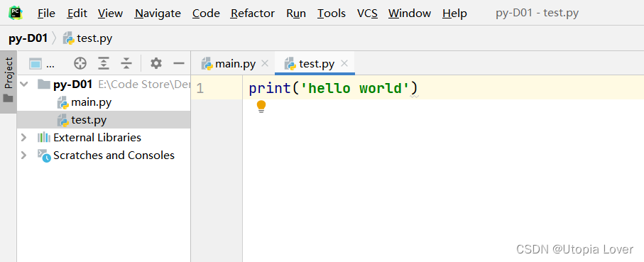644x262 pixels.
Task: Open the Window menu
Action: pyautogui.click(x=410, y=13)
